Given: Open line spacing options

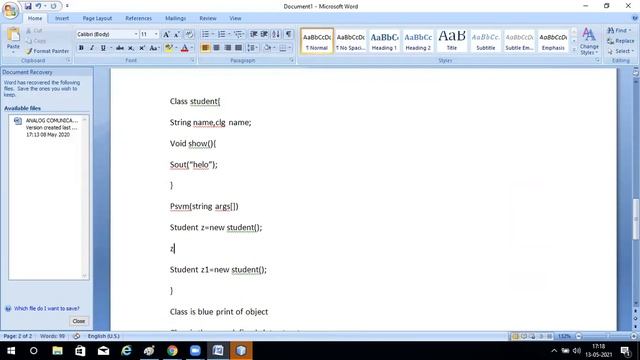Looking at the screenshot, I should (x=252, y=48).
